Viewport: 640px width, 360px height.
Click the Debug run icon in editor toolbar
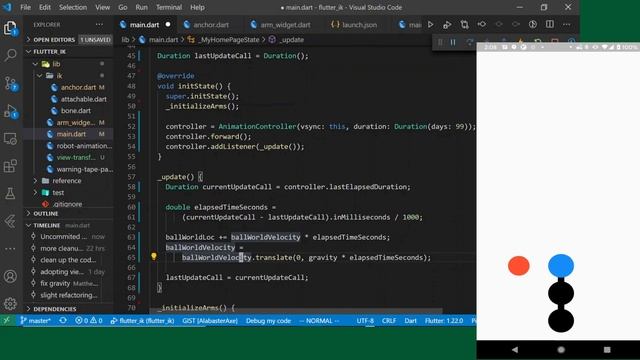[x=447, y=24]
